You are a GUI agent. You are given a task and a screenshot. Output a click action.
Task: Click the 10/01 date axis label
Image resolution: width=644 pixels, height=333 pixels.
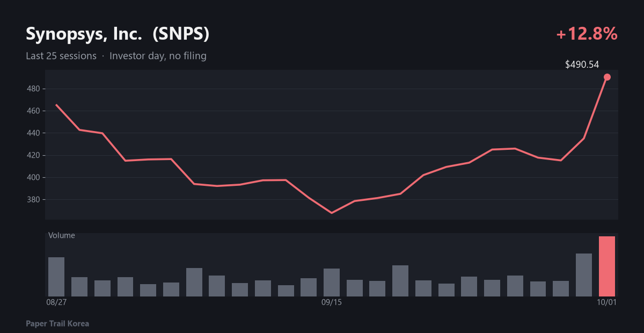click(607, 302)
